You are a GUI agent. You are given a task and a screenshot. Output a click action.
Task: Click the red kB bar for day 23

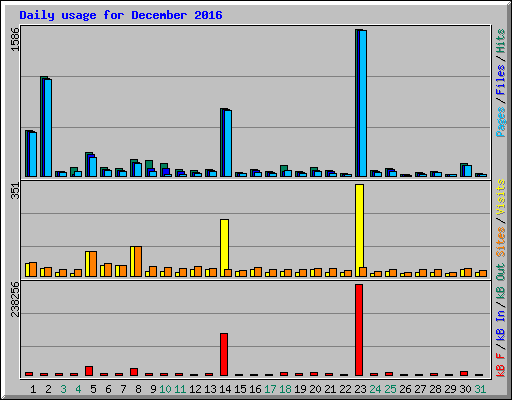click(x=359, y=330)
